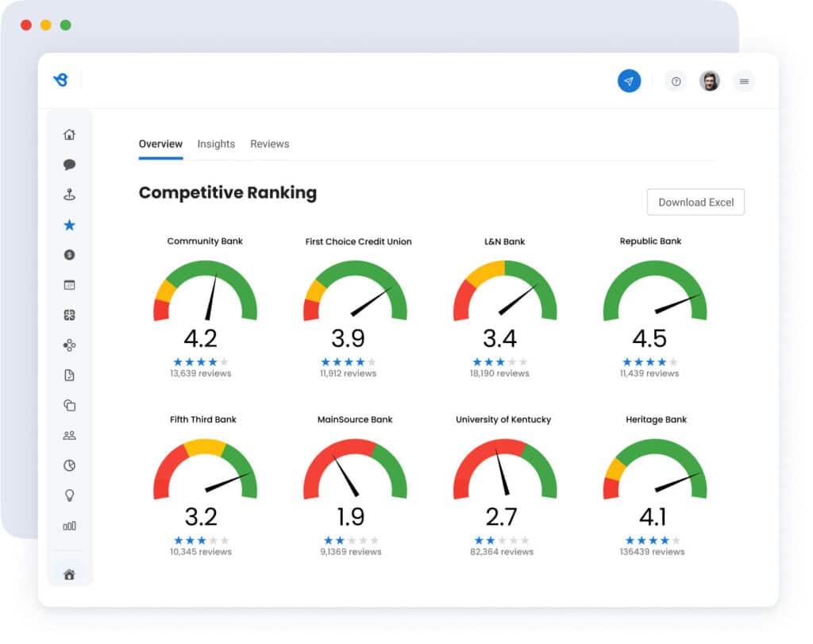
Task: Click the 3.4 rating score
Action: pyautogui.click(x=500, y=338)
